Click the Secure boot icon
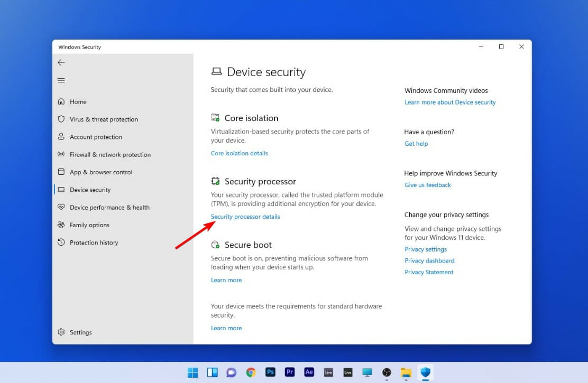Viewport: 588px width, 383px height. 215,245
